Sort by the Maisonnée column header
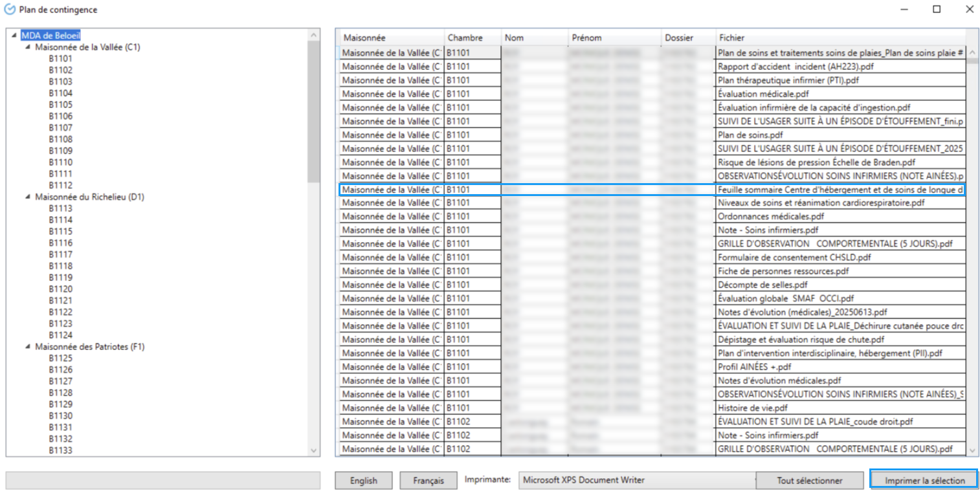 pos(391,38)
